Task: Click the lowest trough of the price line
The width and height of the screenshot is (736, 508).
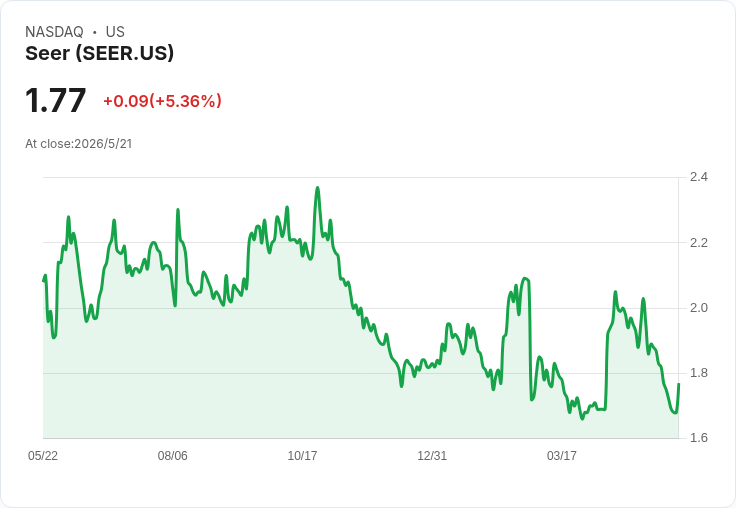Action: pyautogui.click(x=583, y=418)
